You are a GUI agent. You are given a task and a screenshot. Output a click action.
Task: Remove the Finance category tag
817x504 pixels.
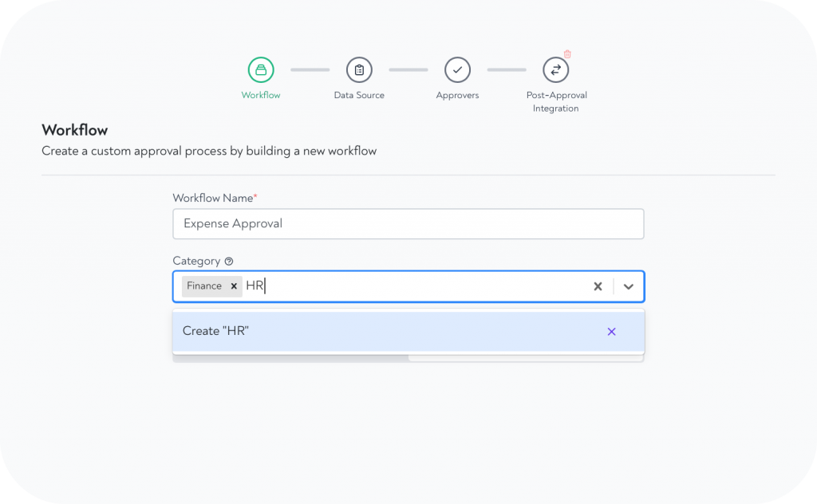pyautogui.click(x=233, y=285)
